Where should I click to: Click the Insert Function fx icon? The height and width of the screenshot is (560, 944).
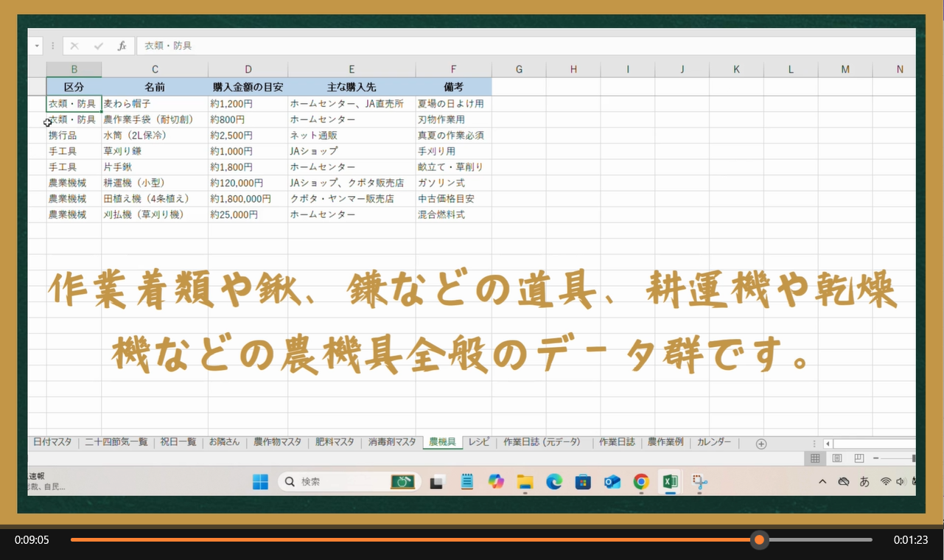point(122,46)
